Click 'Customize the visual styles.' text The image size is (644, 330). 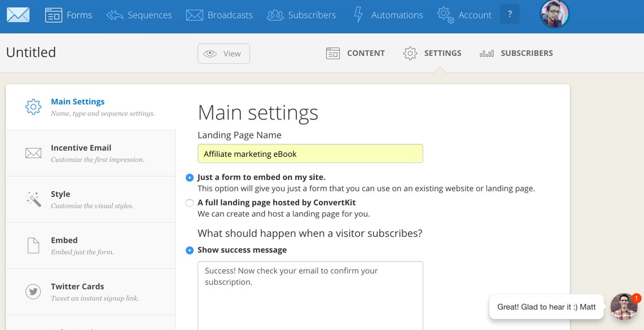point(92,206)
